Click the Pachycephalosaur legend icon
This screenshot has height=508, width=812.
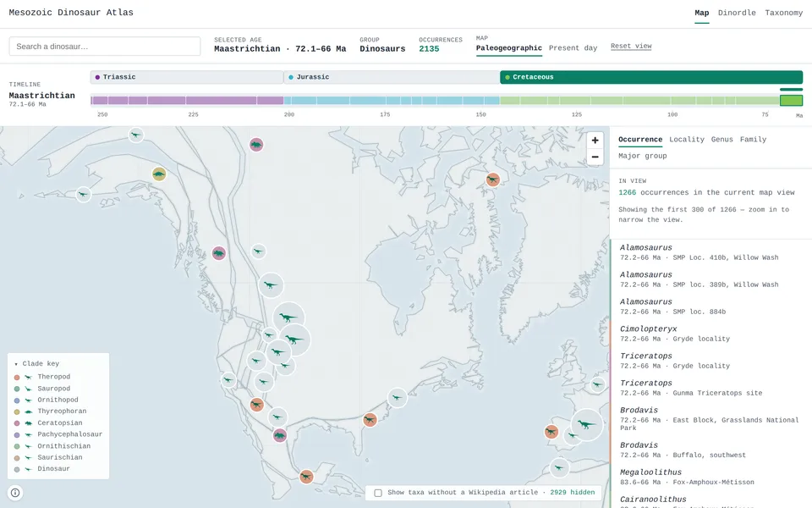(29, 434)
